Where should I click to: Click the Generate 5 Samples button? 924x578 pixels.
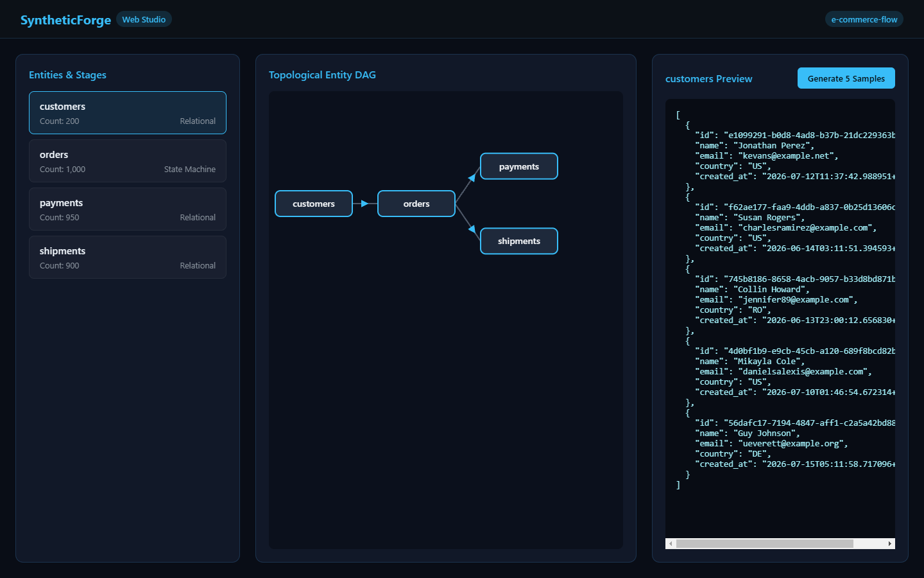[x=846, y=78]
